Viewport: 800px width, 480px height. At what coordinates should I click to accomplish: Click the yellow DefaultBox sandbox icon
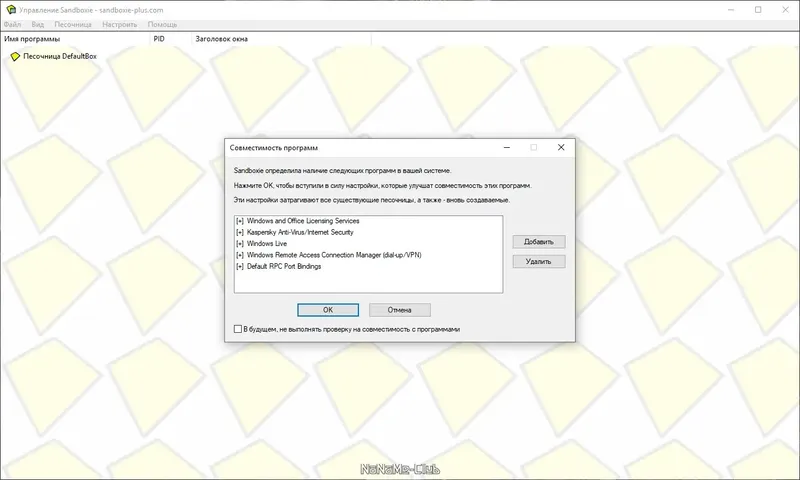click(x=15, y=56)
